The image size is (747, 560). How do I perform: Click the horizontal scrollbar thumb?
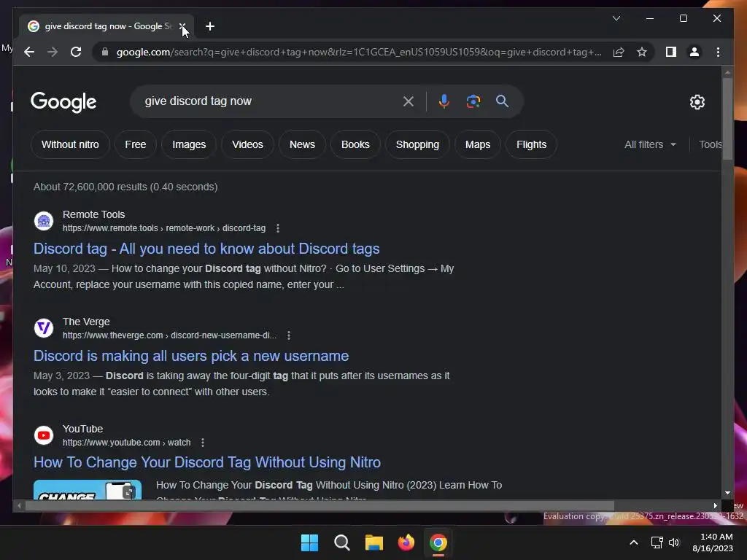point(320,506)
